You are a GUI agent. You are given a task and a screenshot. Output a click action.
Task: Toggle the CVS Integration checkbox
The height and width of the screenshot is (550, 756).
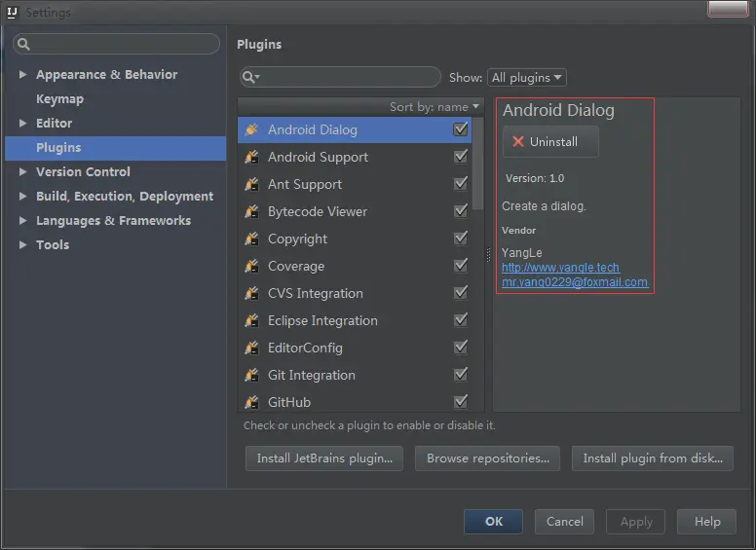461,293
